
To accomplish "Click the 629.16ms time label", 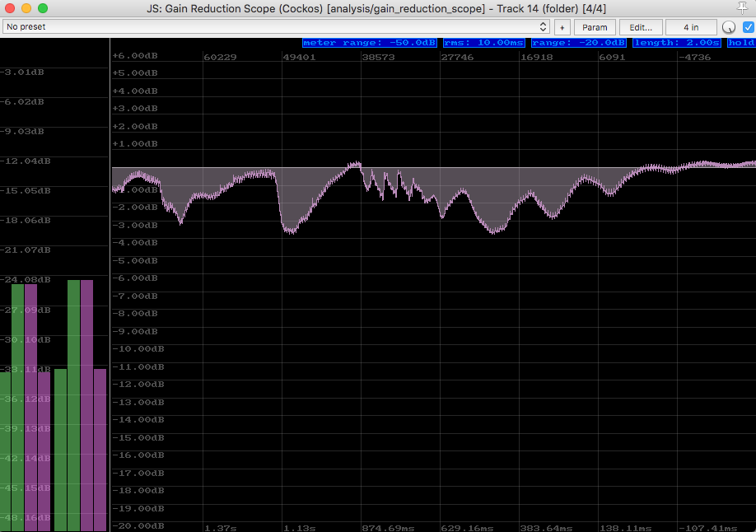I will 467,528.
